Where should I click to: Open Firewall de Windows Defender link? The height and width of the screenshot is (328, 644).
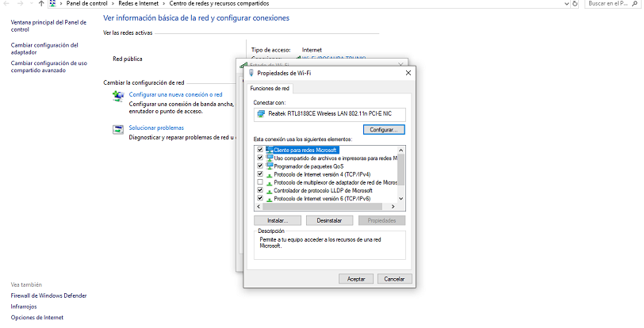pos(49,296)
